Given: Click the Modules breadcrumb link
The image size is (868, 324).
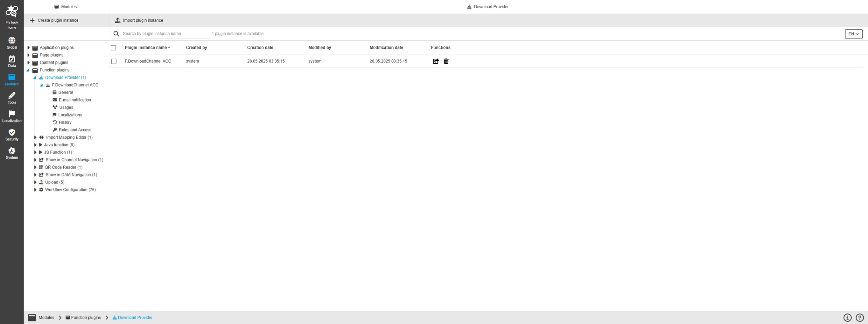Looking at the screenshot, I should coord(46,318).
